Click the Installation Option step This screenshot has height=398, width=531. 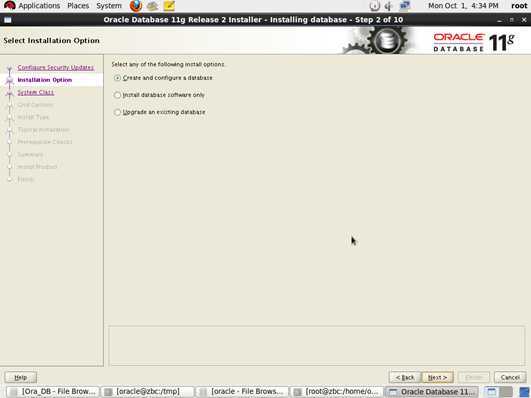pos(45,80)
